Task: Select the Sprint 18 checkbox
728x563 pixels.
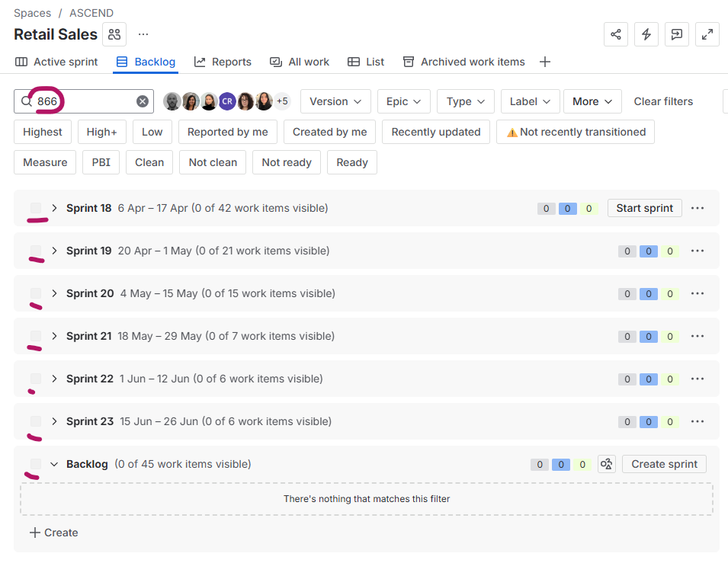Action: point(36,208)
